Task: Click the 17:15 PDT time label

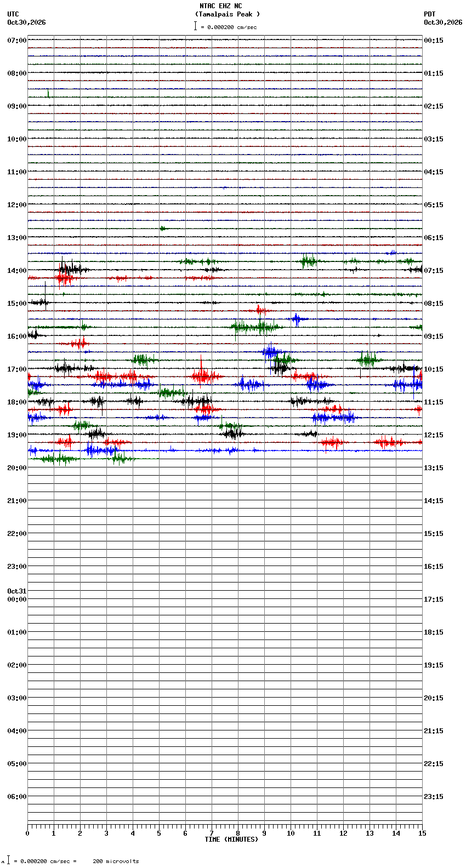Action: (434, 599)
